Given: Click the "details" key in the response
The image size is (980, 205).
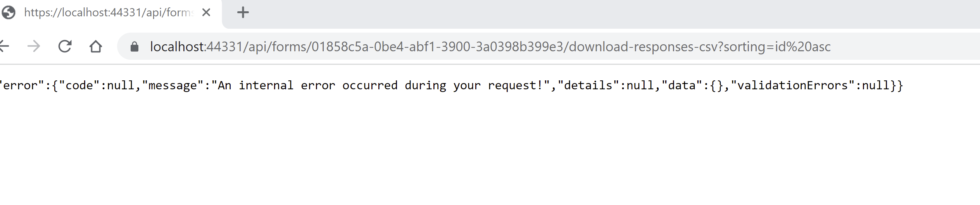Looking at the screenshot, I should coord(588,85).
